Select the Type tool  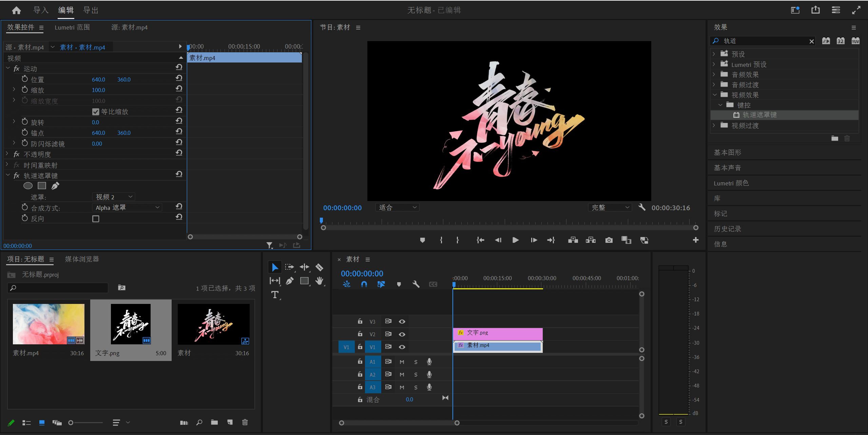pyautogui.click(x=275, y=295)
